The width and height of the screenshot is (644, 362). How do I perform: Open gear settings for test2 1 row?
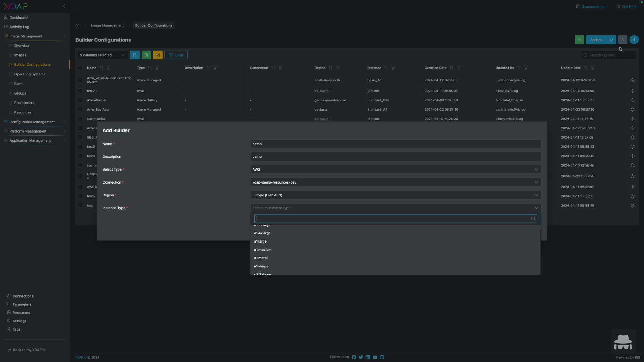click(632, 91)
